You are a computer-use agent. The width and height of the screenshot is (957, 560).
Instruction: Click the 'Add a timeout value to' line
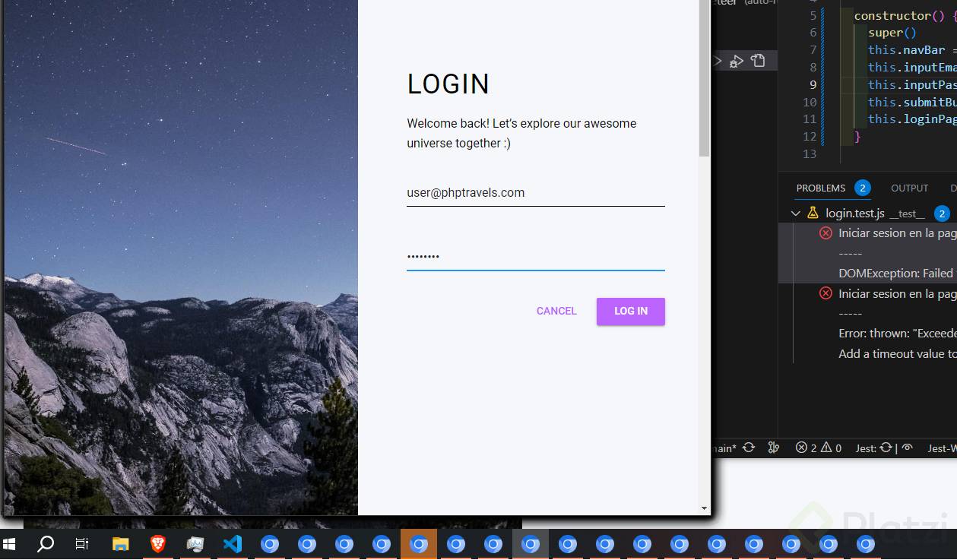(x=897, y=353)
